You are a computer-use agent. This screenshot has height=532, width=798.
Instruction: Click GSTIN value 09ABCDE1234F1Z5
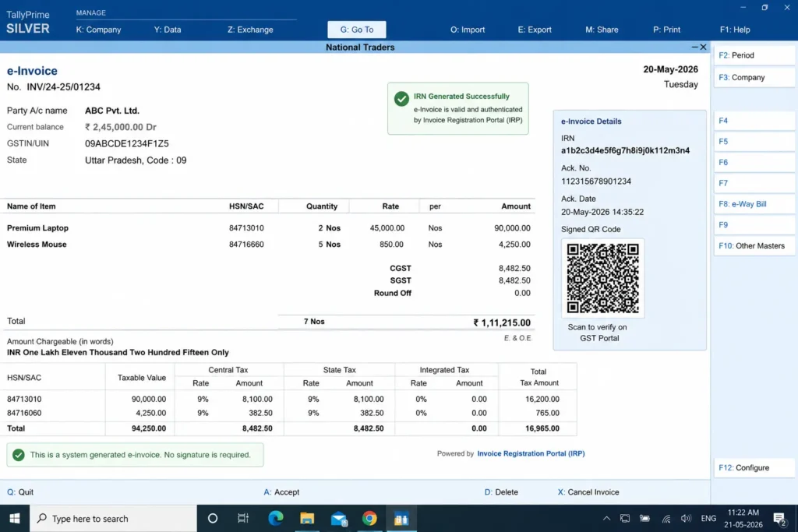[x=127, y=143]
